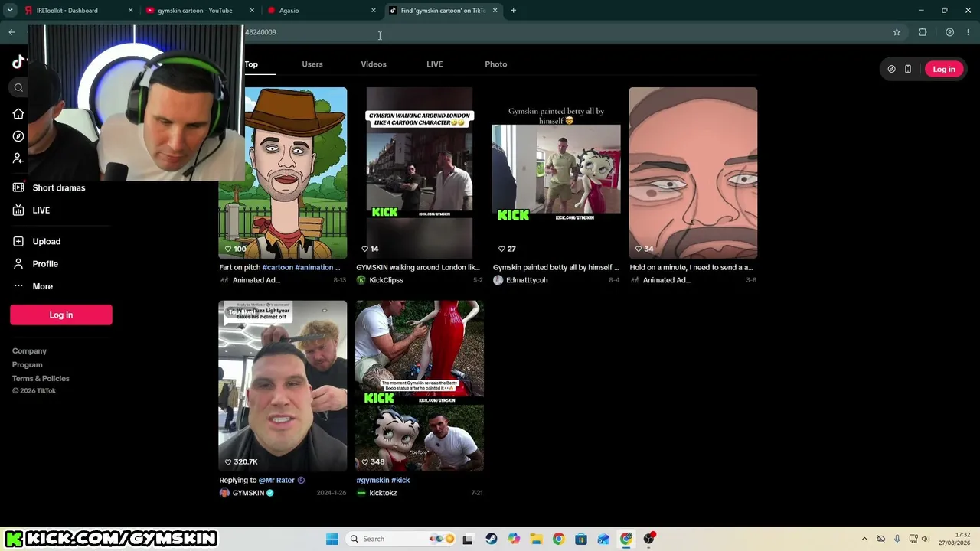This screenshot has width=980, height=551.
Task: Open the TikTok home feed icon
Action: (18, 114)
